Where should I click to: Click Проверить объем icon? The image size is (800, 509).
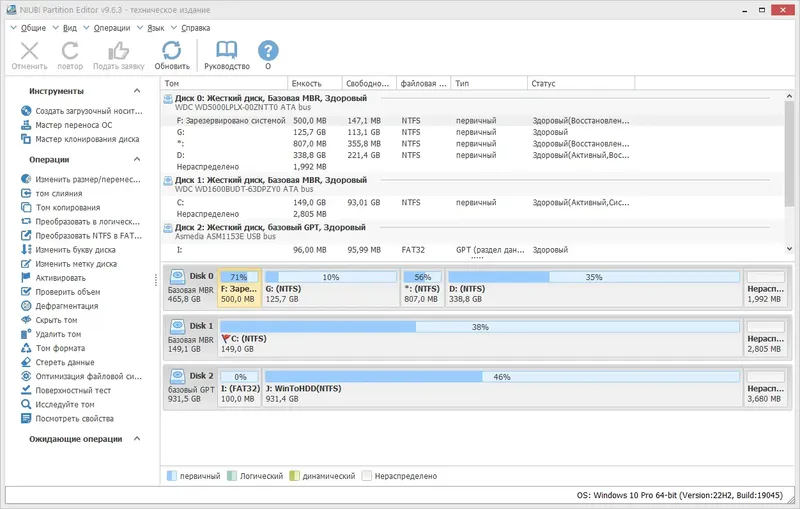point(26,292)
